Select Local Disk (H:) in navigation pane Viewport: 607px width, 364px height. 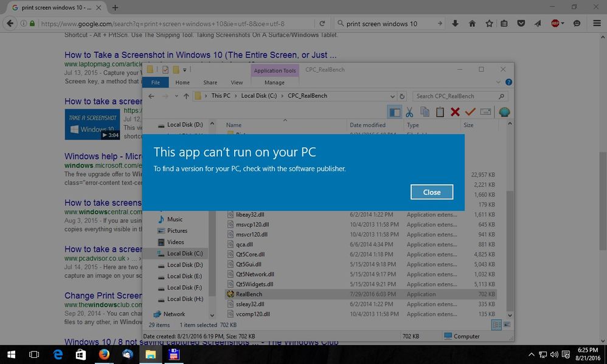tap(185, 299)
